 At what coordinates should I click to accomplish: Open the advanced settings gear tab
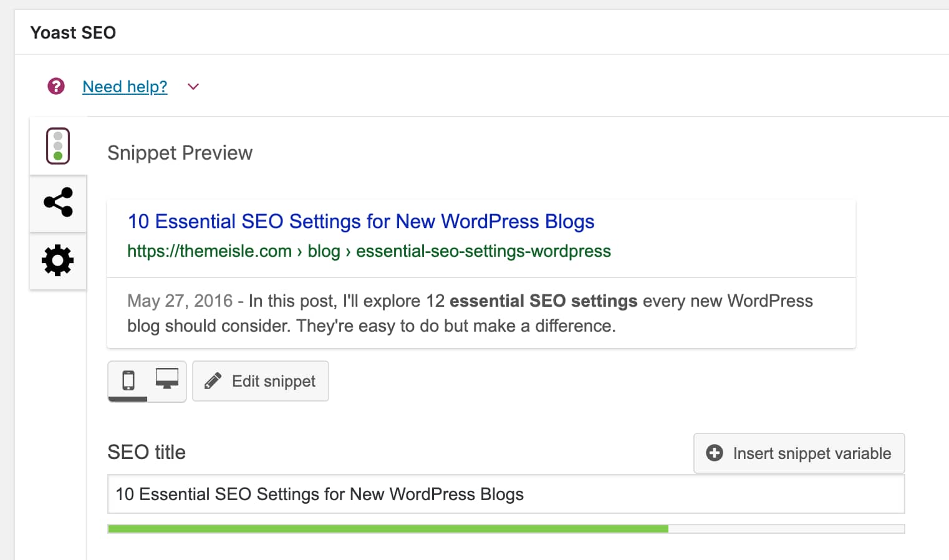click(x=58, y=261)
